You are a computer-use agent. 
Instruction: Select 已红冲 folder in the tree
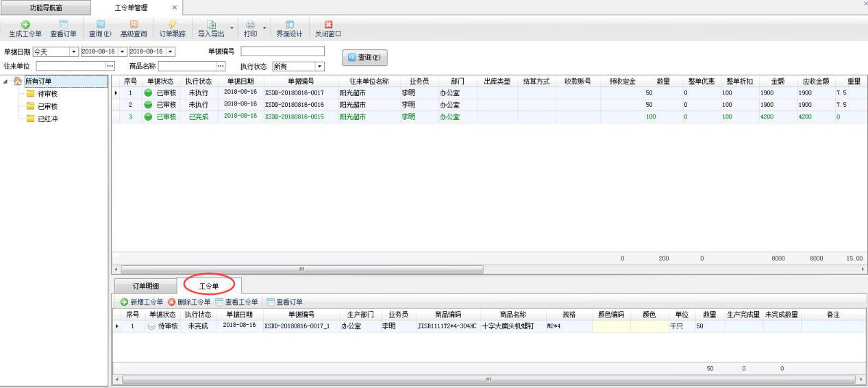(47, 119)
